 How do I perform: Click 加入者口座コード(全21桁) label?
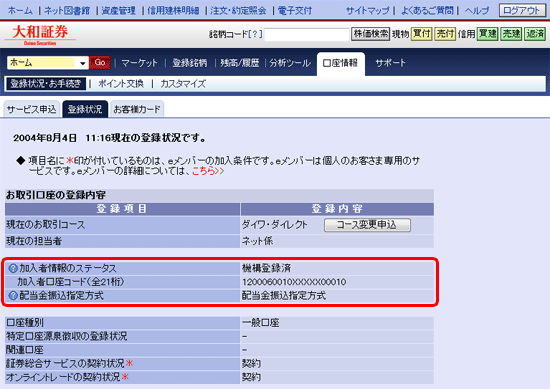click(71, 282)
